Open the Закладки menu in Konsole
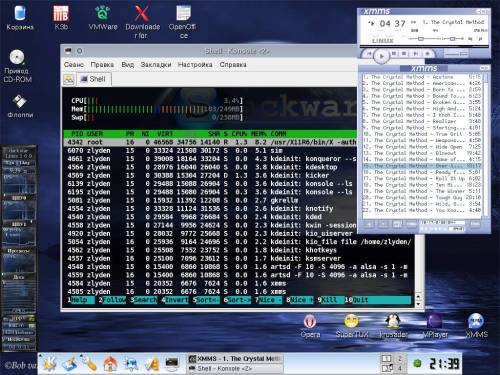The image size is (500, 375). pyautogui.click(x=156, y=65)
